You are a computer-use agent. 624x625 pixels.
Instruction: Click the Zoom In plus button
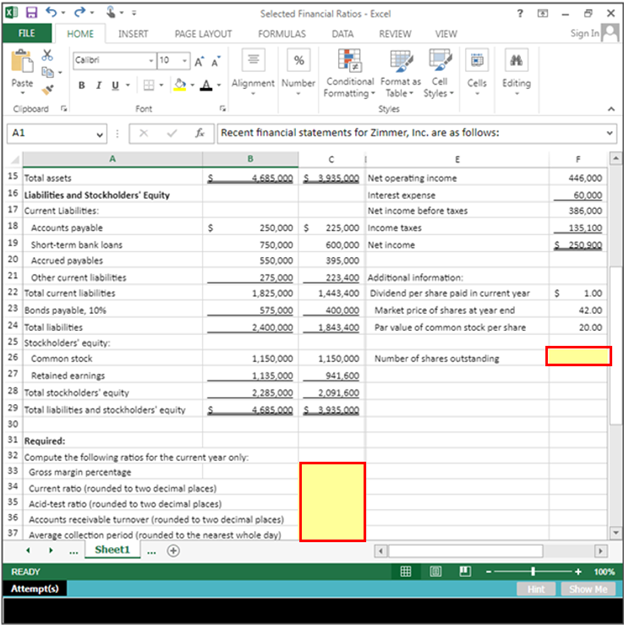point(578,572)
